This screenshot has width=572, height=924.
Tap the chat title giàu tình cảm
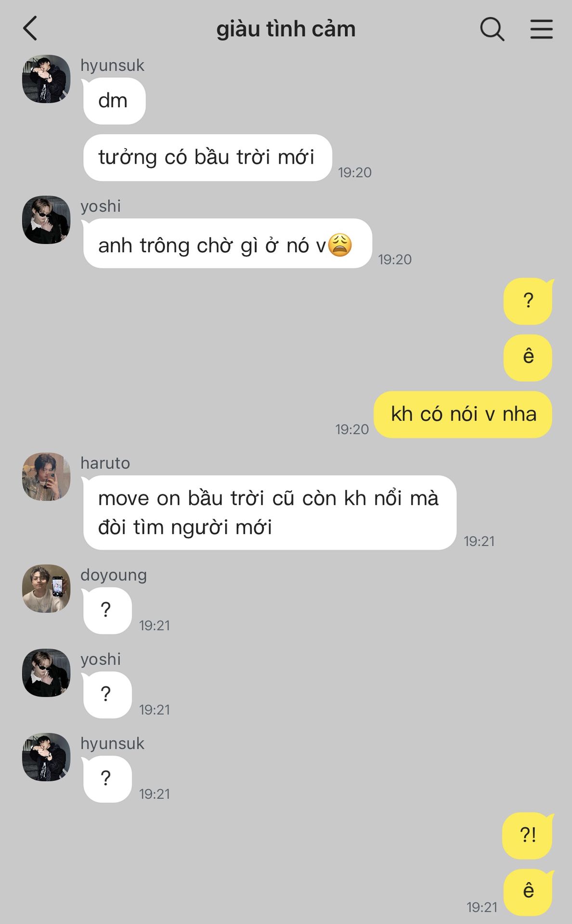click(x=286, y=29)
